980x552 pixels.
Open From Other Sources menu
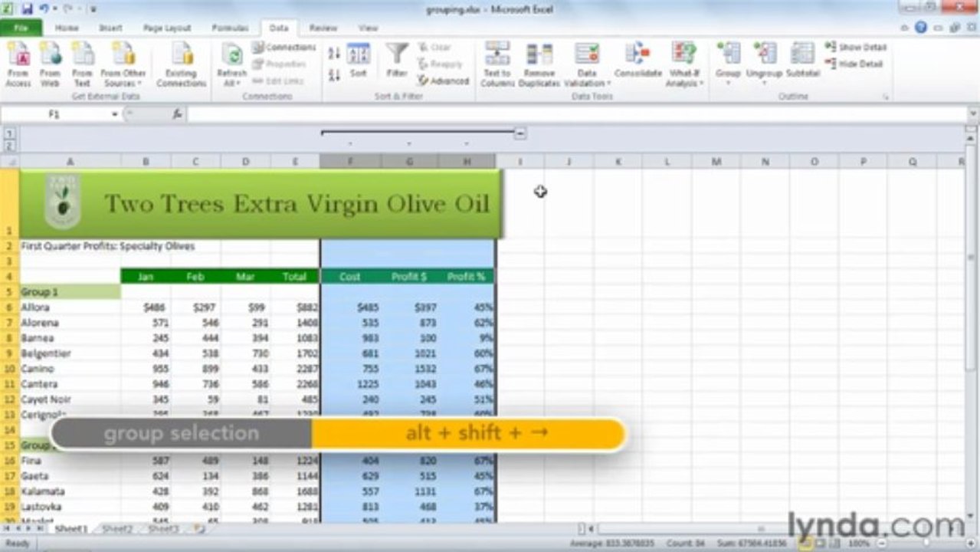(x=123, y=64)
